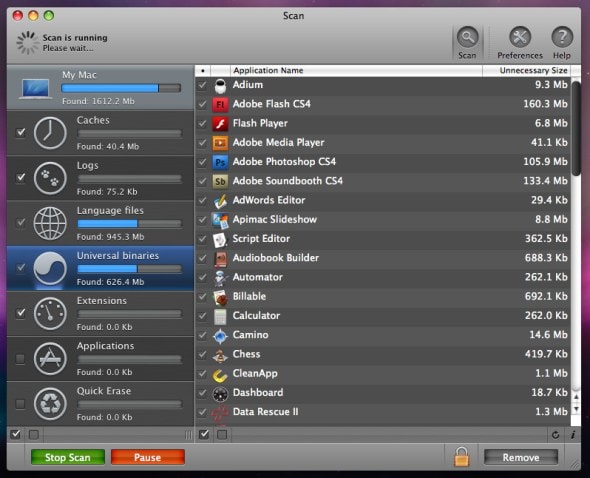Click the scrollbar up arrow
This screenshot has height=478, width=590.
tap(576, 397)
